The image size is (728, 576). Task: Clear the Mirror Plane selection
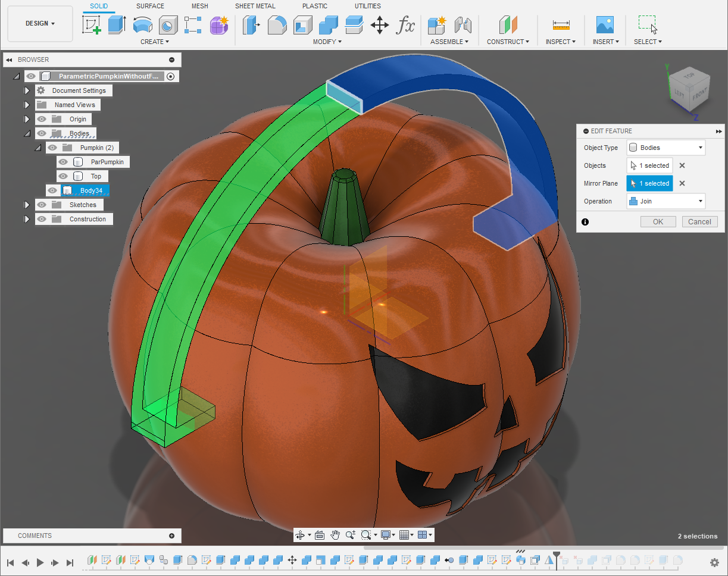tap(682, 184)
